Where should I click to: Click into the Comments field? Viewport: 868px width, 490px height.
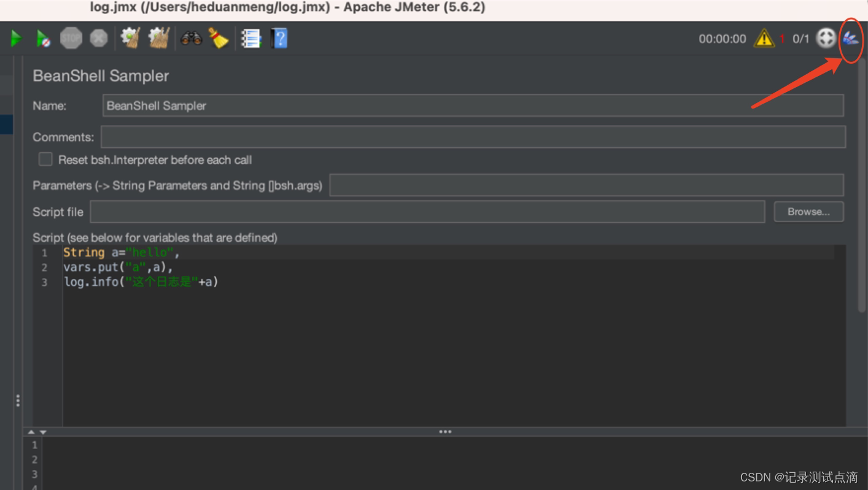473,137
